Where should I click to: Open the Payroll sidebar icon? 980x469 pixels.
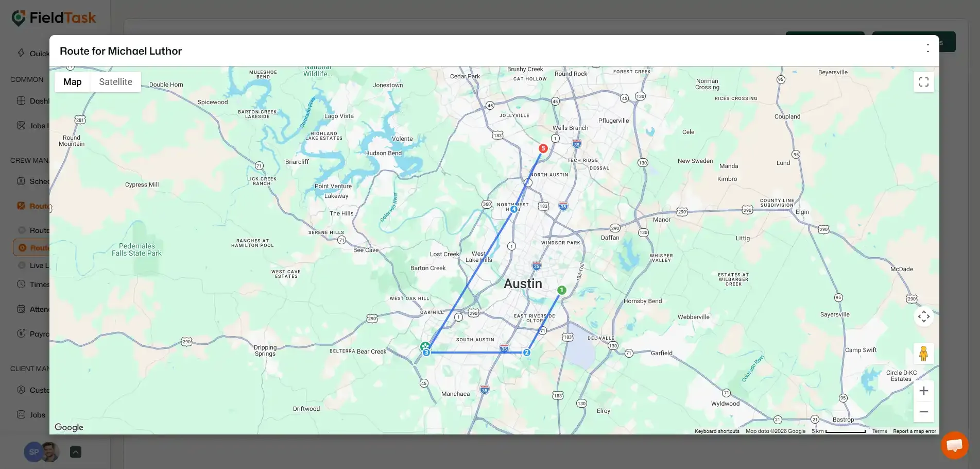(x=21, y=333)
